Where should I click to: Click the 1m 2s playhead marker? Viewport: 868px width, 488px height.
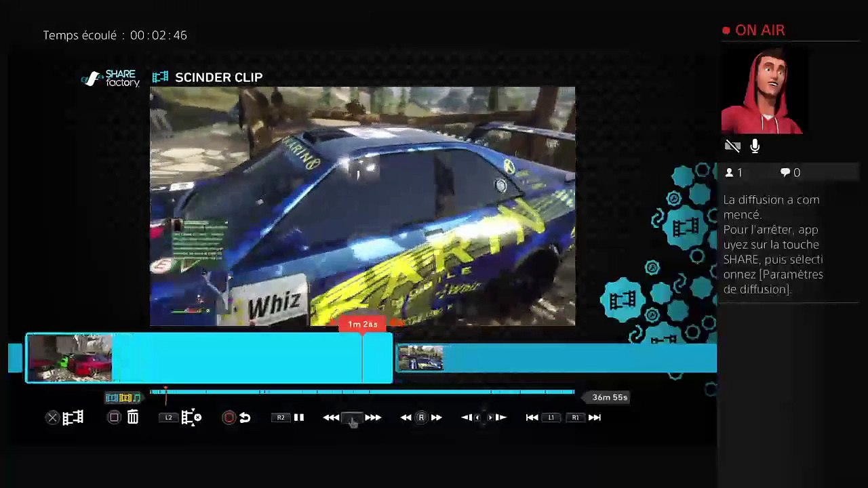pyautogui.click(x=363, y=324)
